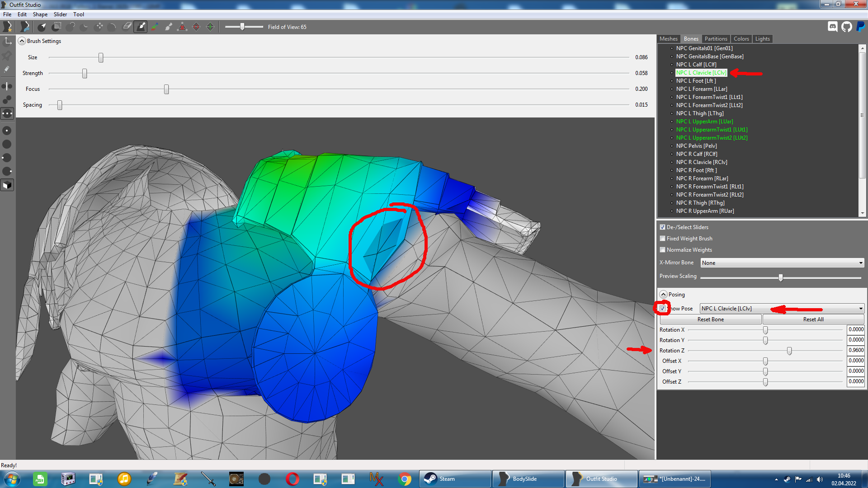The image size is (868, 488).
Task: Open Steam from the taskbar
Action: [455, 479]
